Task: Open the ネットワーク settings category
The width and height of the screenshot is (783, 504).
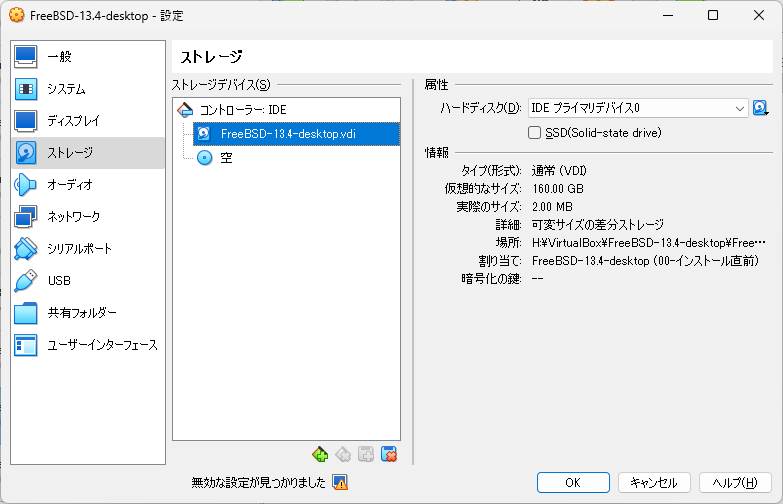Action: coord(88,217)
